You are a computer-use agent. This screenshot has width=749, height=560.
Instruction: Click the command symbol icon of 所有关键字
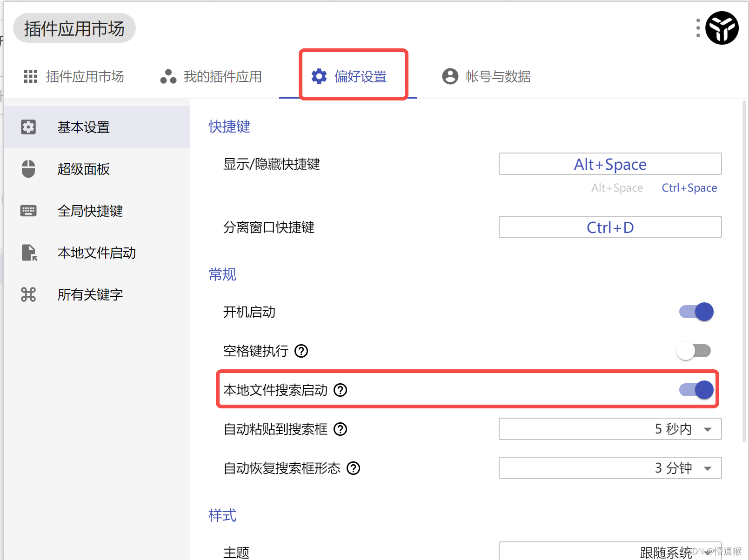[28, 294]
